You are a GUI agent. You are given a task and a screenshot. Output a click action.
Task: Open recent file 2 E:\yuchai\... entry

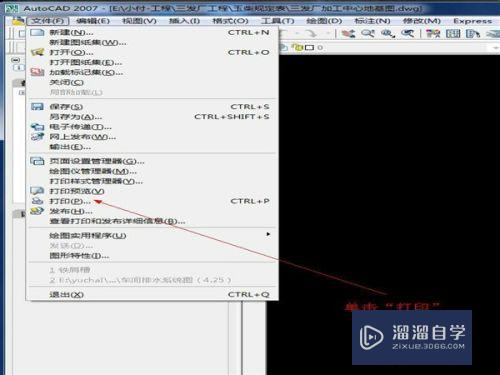[152, 280]
